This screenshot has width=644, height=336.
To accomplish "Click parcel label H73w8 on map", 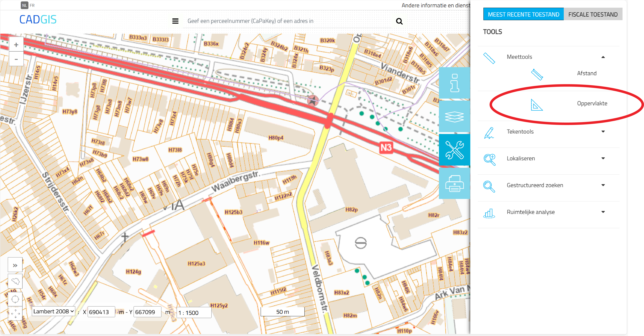I will point(140,159).
